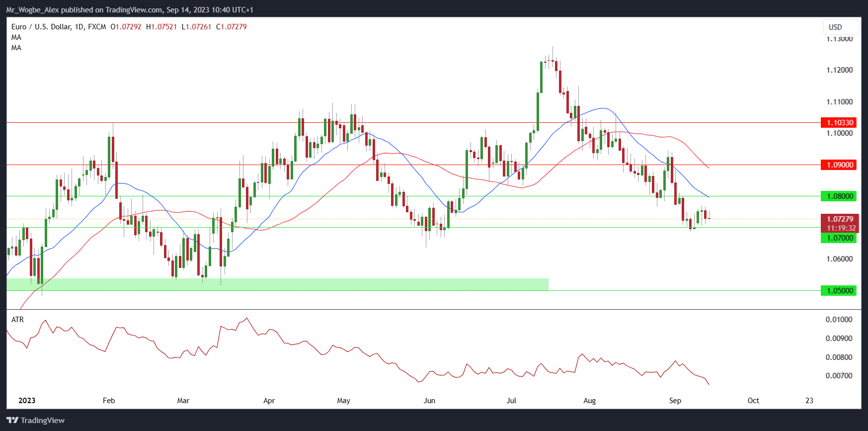The height and width of the screenshot is (431, 868).
Task: Click the Jun label on time axis
Action: tap(429, 401)
